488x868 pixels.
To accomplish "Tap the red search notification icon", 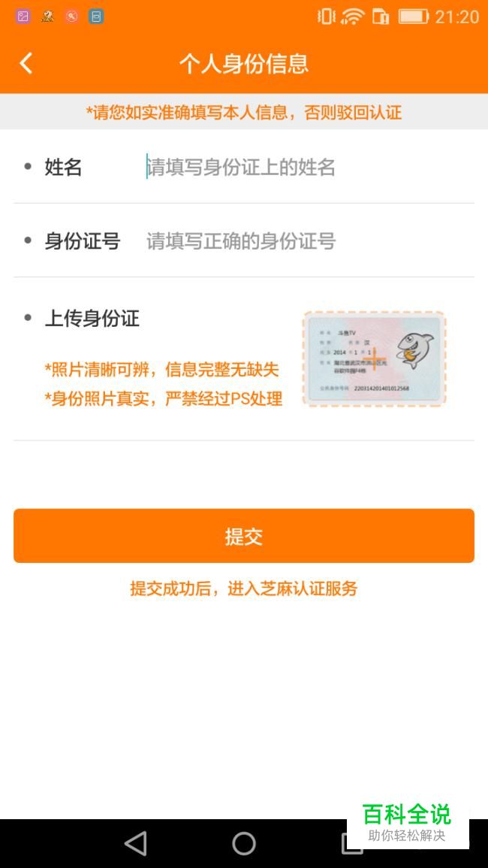I will tap(71, 17).
